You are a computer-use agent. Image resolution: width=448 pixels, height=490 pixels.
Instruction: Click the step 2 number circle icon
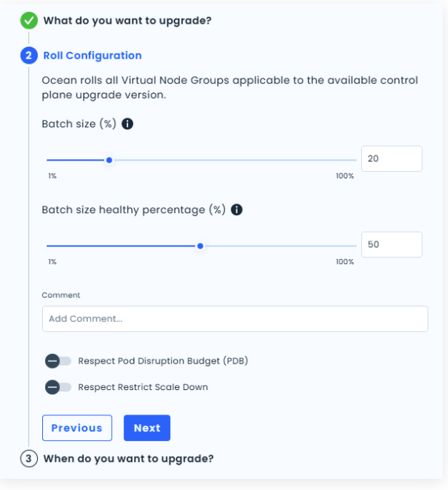click(29, 56)
